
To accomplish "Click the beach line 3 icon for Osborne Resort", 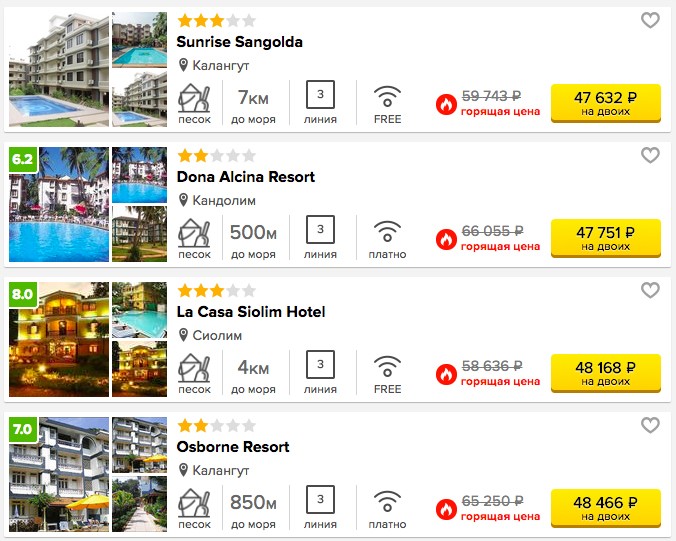I will [320, 499].
